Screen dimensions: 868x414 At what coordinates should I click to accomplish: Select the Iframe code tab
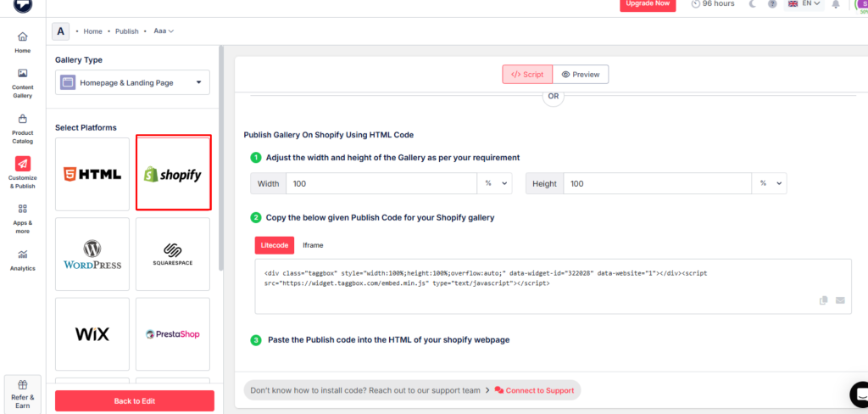tap(313, 245)
